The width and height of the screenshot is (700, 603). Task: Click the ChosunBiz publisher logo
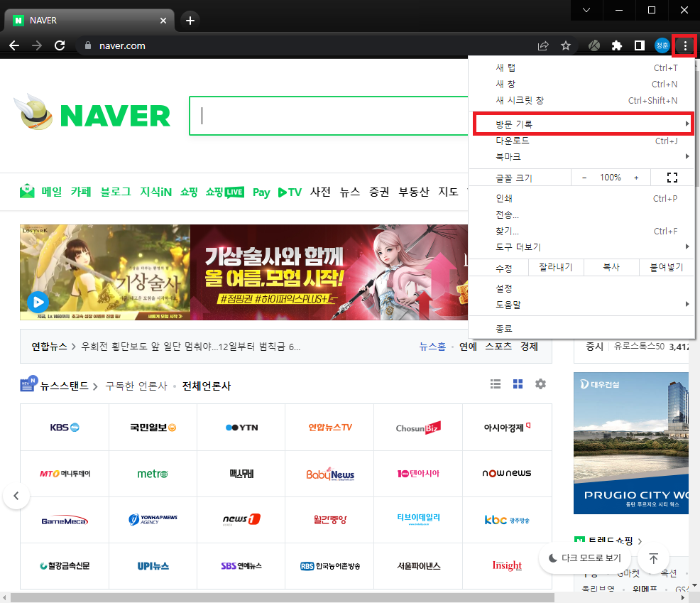pos(418,428)
